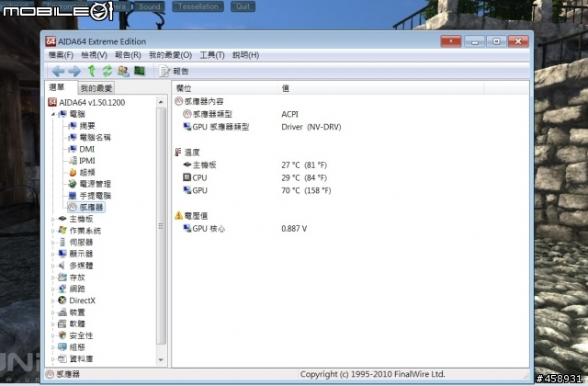Expand the 多媒體 tree node
The width and height of the screenshot is (588, 386).
click(x=53, y=266)
